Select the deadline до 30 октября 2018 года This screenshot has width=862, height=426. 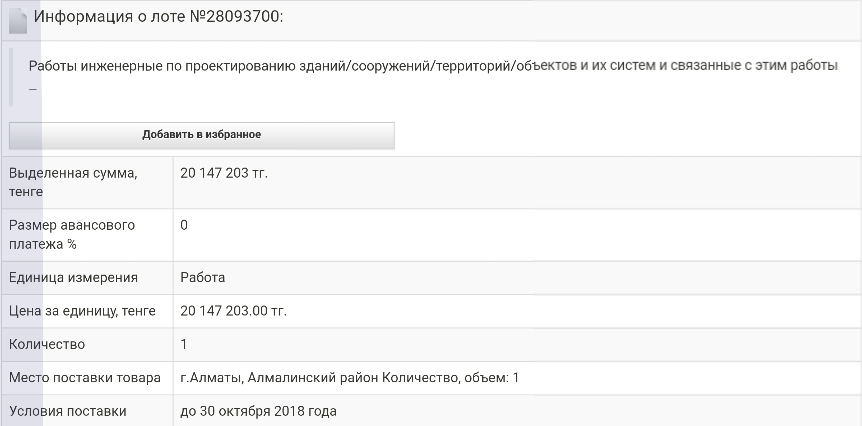pyautogui.click(x=258, y=411)
